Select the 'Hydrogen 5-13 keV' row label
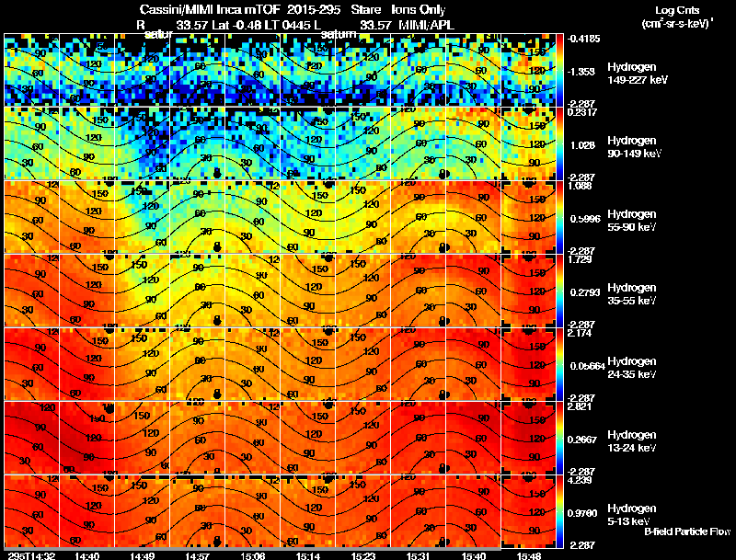This screenshot has height=560, width=736. point(631,515)
